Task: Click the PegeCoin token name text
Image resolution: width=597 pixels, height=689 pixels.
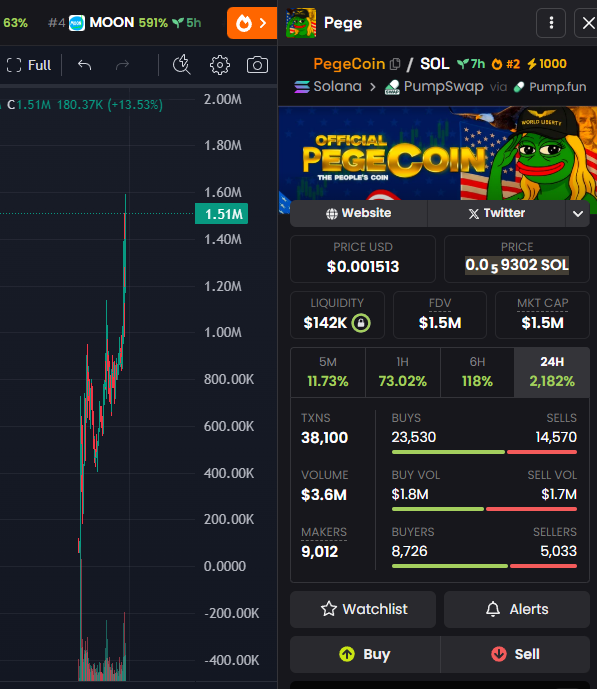Action: 349,64
